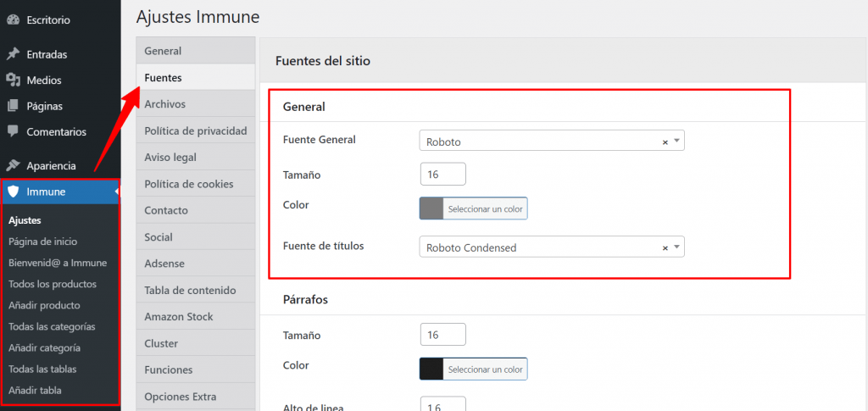Click the gray General color swatch
868x411 pixels.
pos(431,208)
